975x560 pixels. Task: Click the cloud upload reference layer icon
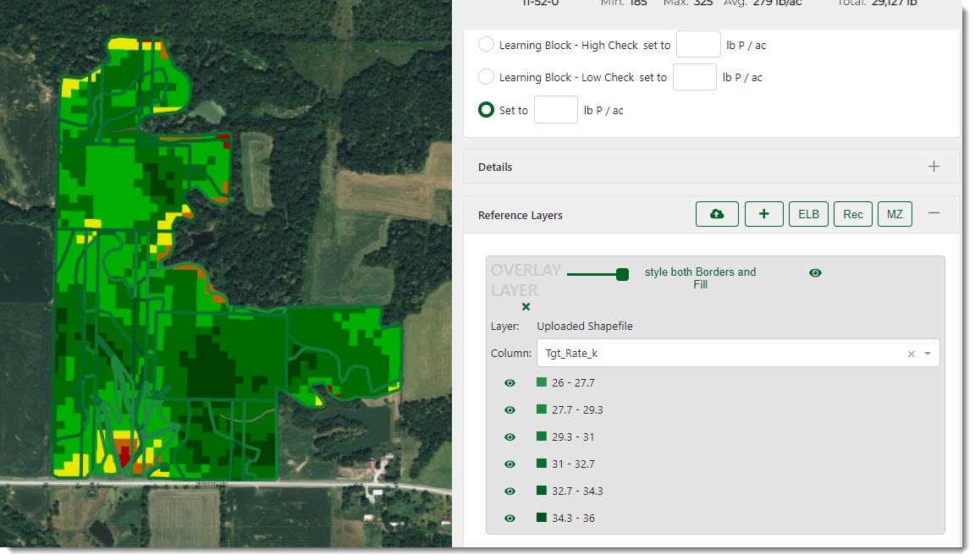coord(717,215)
